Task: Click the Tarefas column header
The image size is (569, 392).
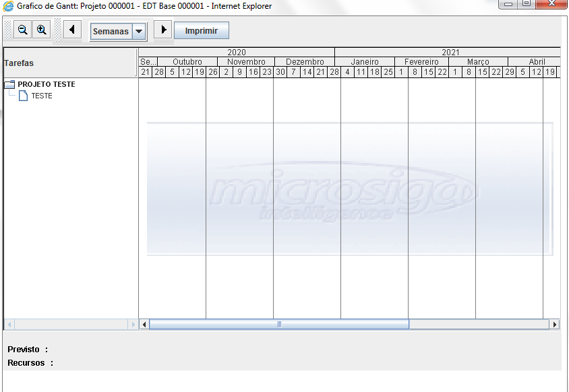Action: [x=69, y=63]
